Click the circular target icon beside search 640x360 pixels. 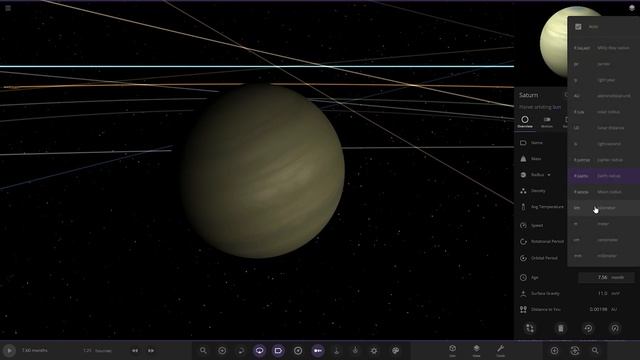[x=222, y=350]
